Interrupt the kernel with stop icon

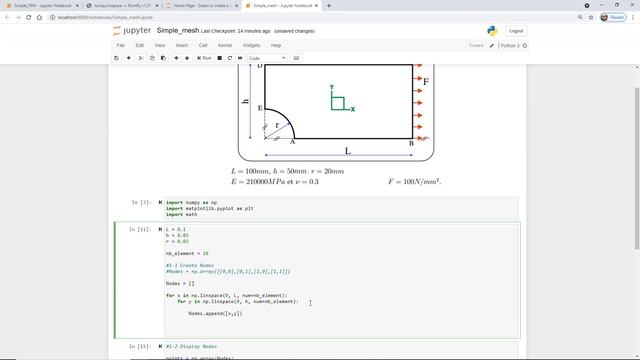pos(220,58)
